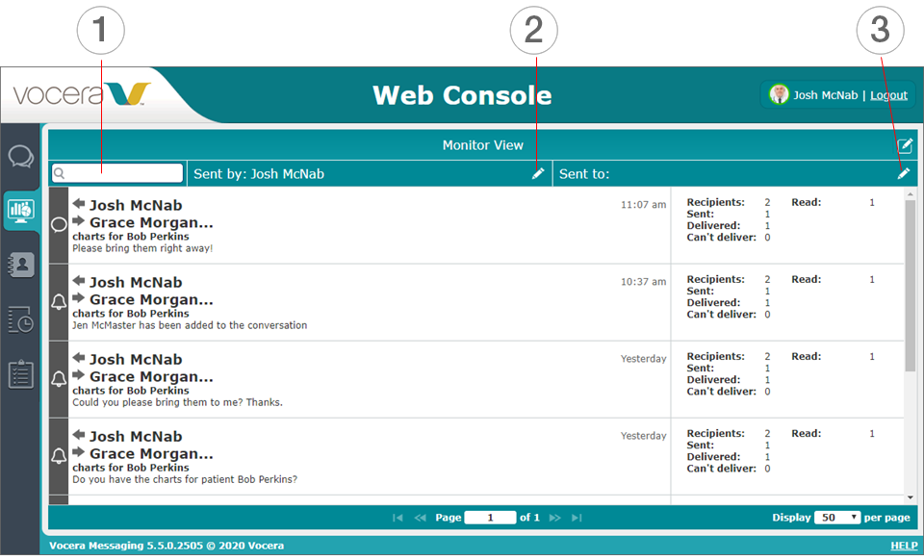Select the Monitor View sidebar icon

(x=21, y=212)
